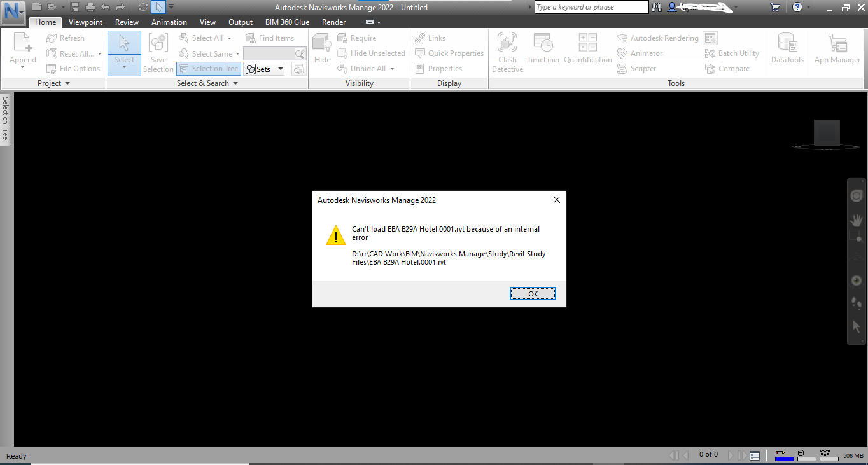Open the Quantification workbook
Image resolution: width=868 pixels, height=465 pixels.
click(587, 48)
